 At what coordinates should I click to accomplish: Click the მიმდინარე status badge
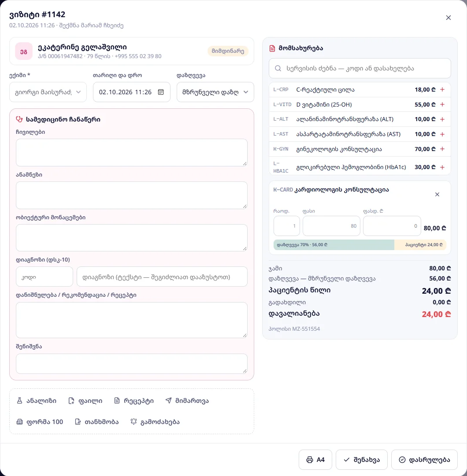pyautogui.click(x=228, y=51)
